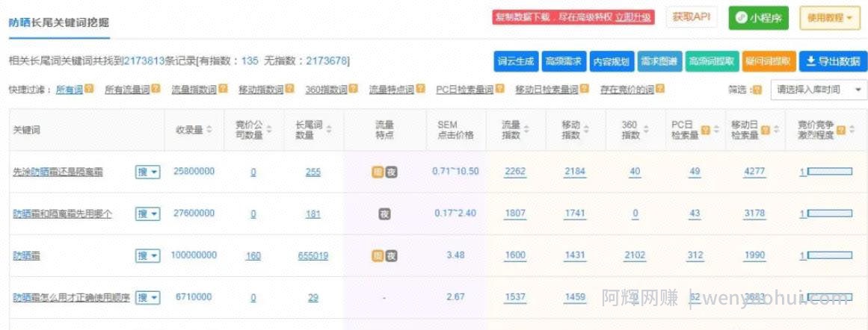This screenshot has height=330, width=868.
Task: Click help icon beside 360指数词 filter
Action: coord(353,88)
